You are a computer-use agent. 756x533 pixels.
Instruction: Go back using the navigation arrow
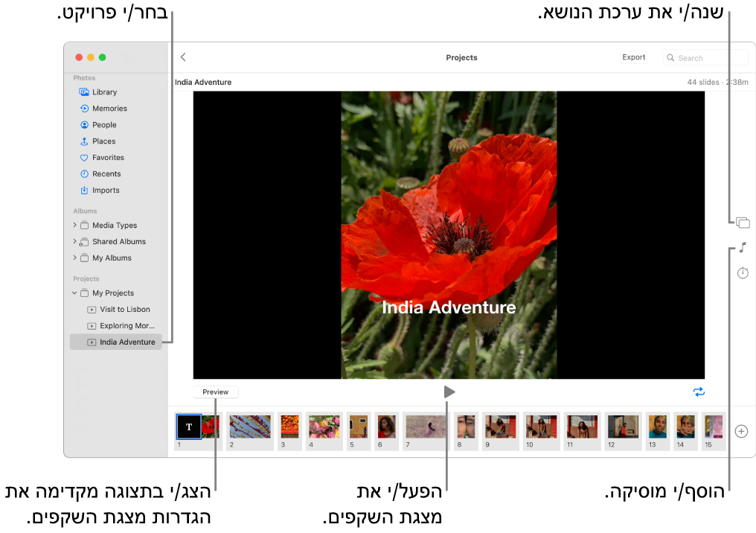point(183,57)
